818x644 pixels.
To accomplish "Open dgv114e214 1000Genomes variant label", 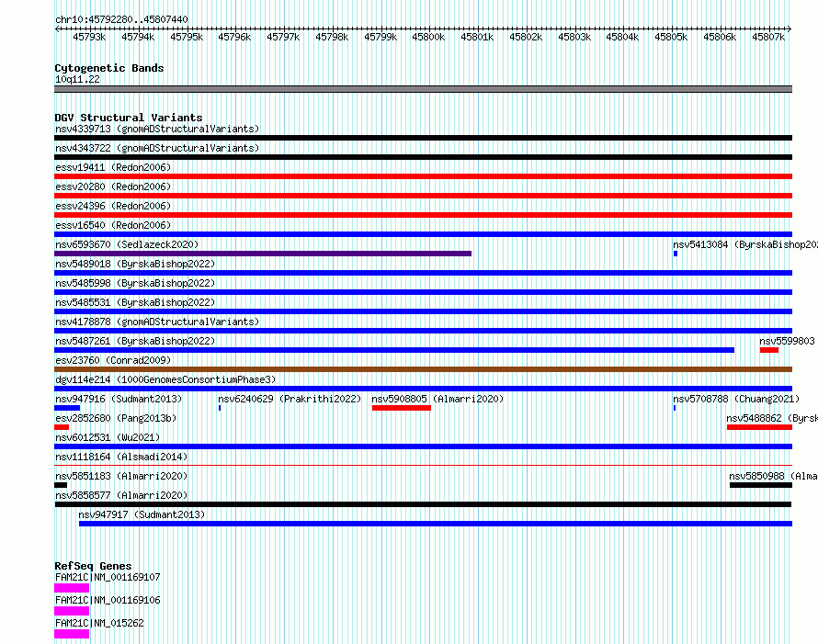I will [165, 379].
